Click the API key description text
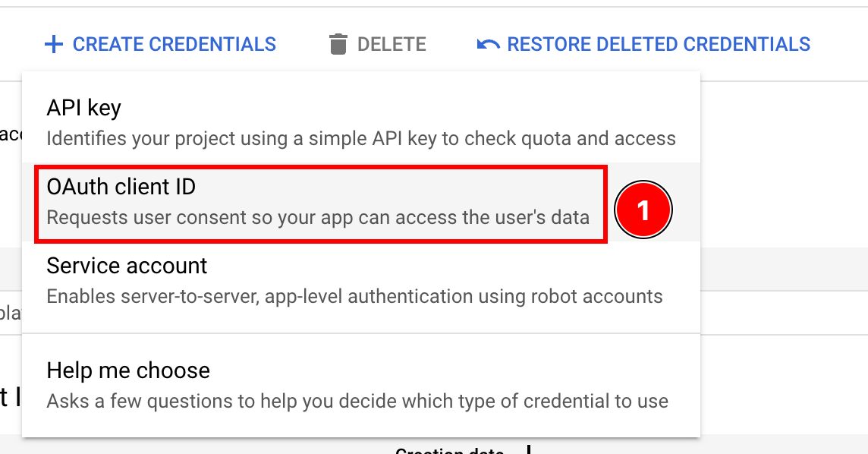Image resolution: width=868 pixels, height=454 pixels. coord(362,138)
